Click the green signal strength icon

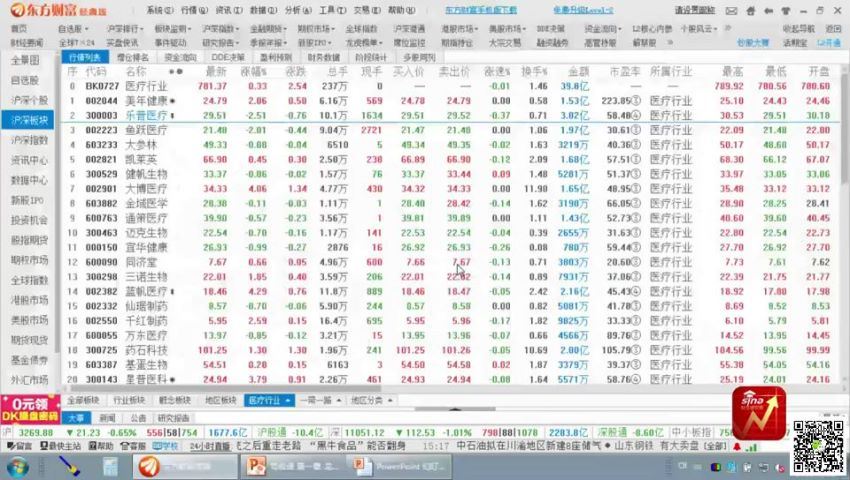(751, 446)
